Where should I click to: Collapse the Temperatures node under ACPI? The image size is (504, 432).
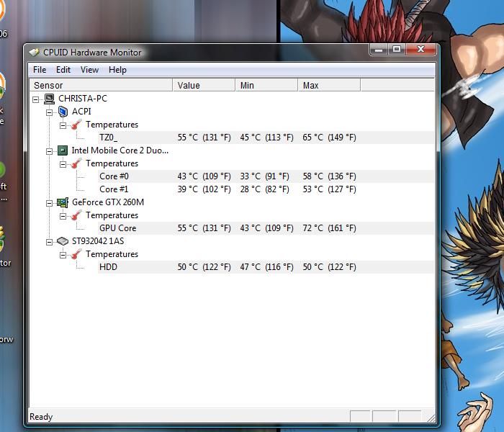point(63,125)
